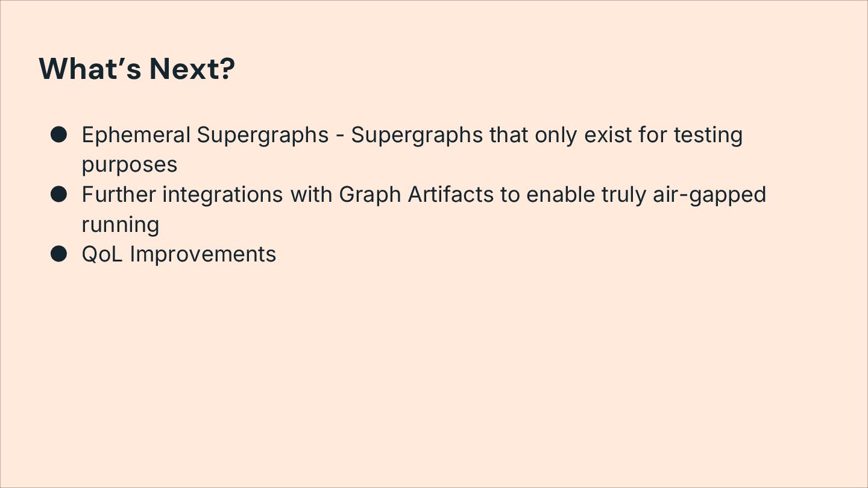Click the word "Next?" in the title

pyautogui.click(x=192, y=69)
